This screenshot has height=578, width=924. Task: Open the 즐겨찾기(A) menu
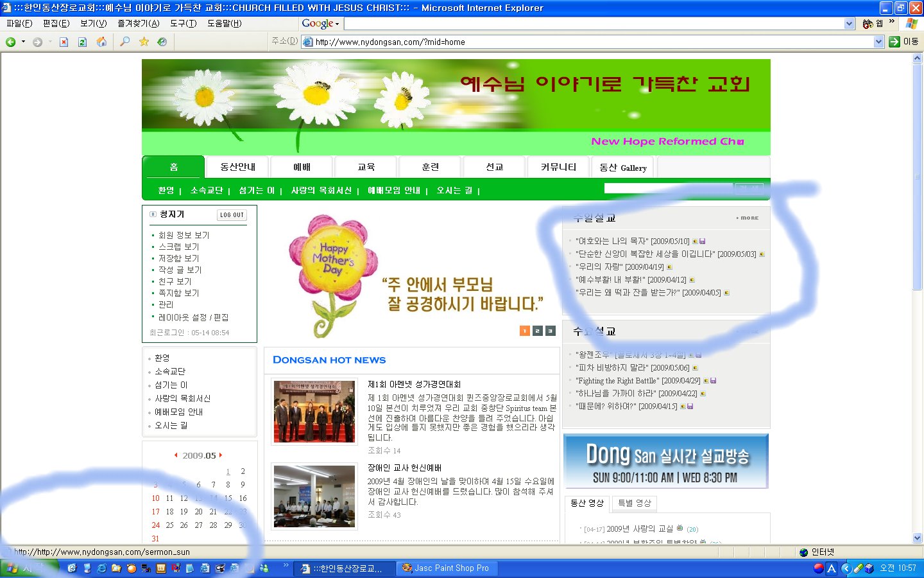coord(138,23)
